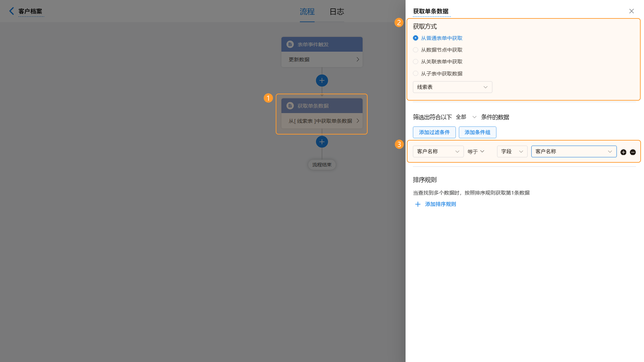Open the 全部 condition match dropdown
The width and height of the screenshot is (644, 362).
click(466, 117)
